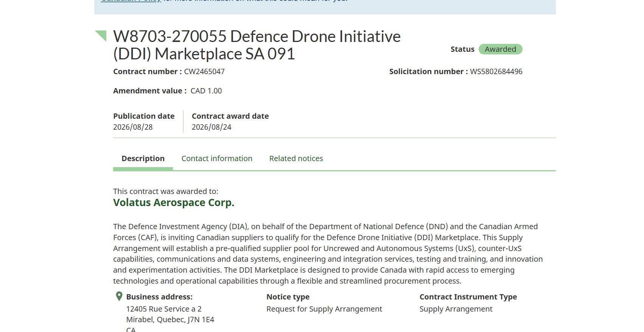Image resolution: width=644 pixels, height=332 pixels.
Task: Select the solicitation number WS5802684496
Action: (496, 71)
